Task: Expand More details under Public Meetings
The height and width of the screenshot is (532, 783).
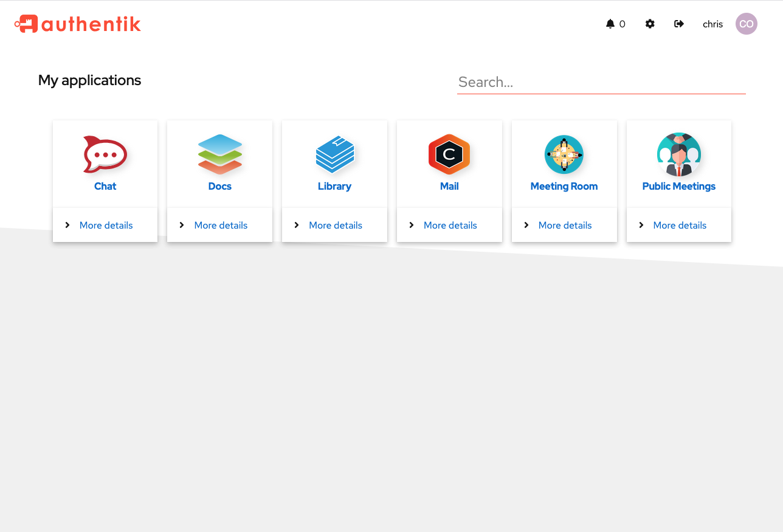Action: pos(679,225)
